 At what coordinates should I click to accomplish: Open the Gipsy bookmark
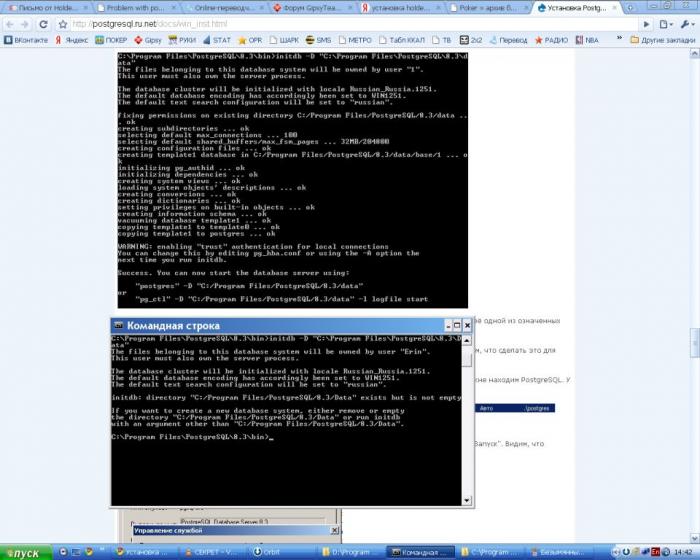148,40
